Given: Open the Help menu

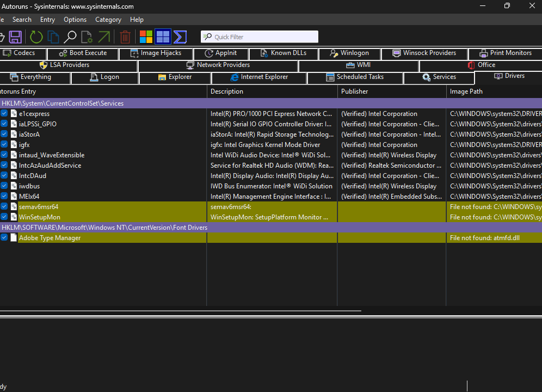Looking at the screenshot, I should pos(137,20).
